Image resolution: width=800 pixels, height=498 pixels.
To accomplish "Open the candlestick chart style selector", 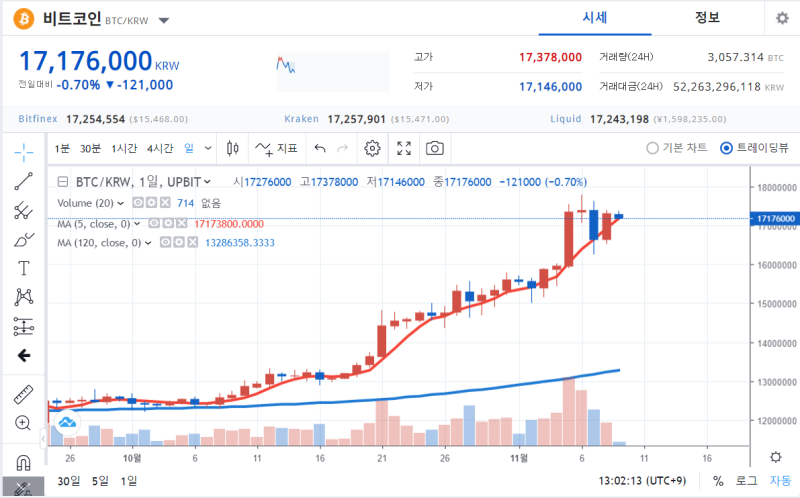I will pyautogui.click(x=233, y=148).
